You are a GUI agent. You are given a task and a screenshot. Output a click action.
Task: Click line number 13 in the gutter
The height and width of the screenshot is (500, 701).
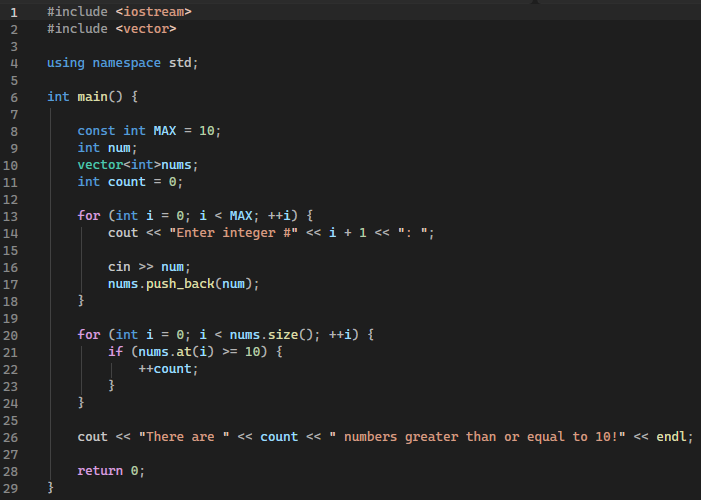coord(11,216)
